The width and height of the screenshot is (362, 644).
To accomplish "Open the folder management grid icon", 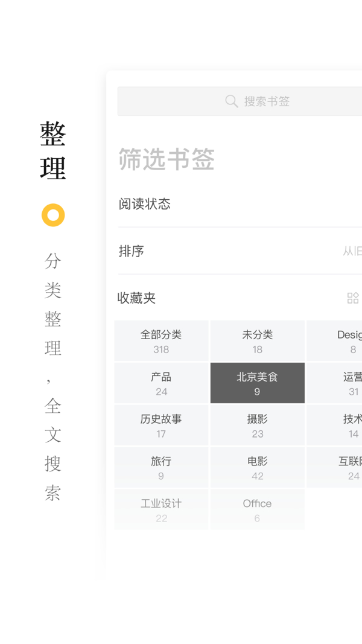I will click(x=353, y=298).
